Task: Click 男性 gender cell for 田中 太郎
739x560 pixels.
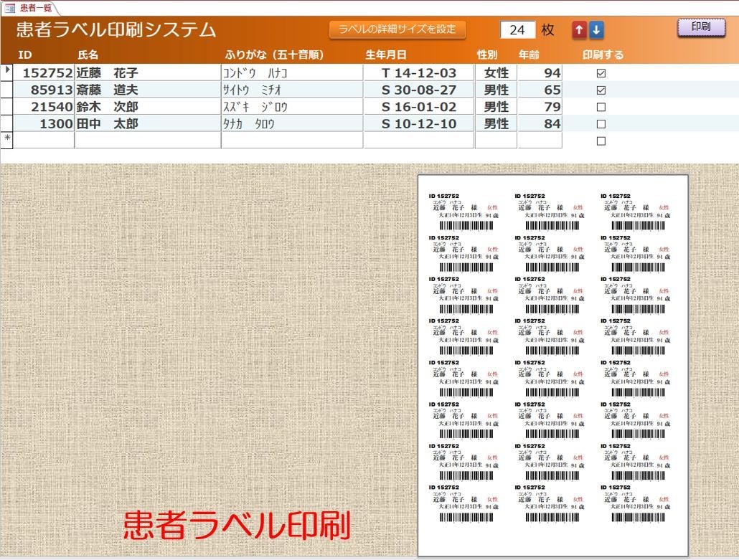Action: [496, 123]
